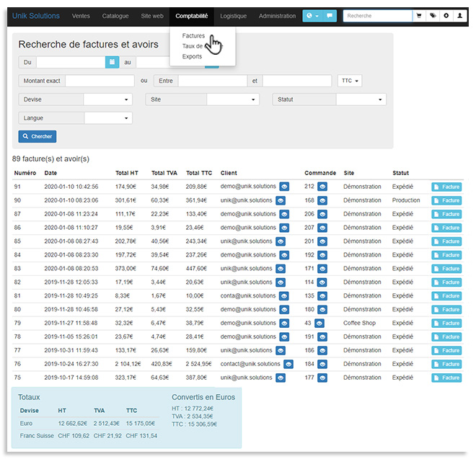Click the shopping cart icon beside search
Screen dimensions: 476x459
(x=418, y=15)
